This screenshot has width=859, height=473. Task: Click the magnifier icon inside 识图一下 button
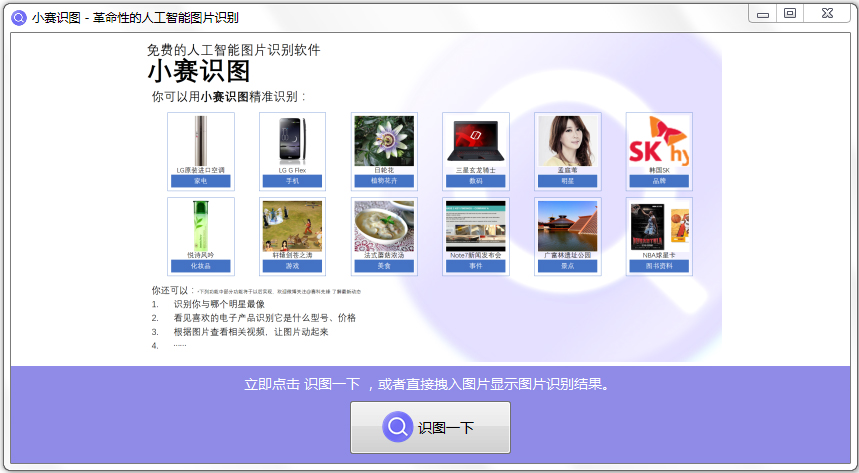pos(397,426)
